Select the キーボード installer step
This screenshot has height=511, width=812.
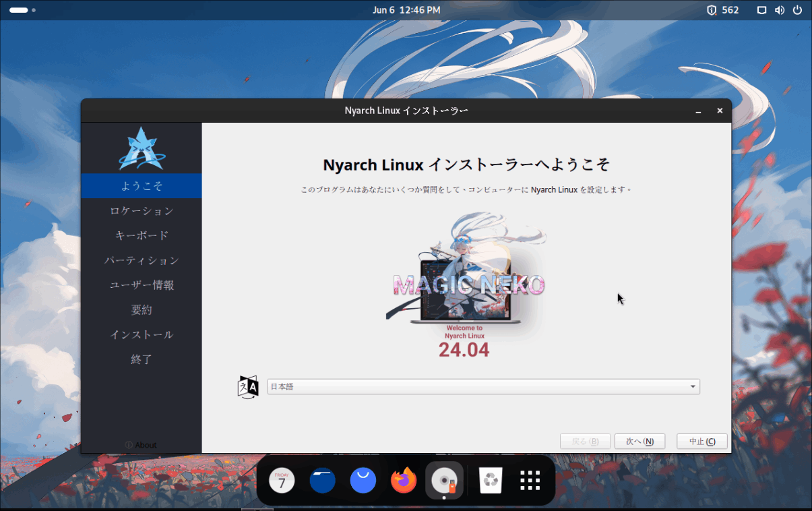coord(142,235)
